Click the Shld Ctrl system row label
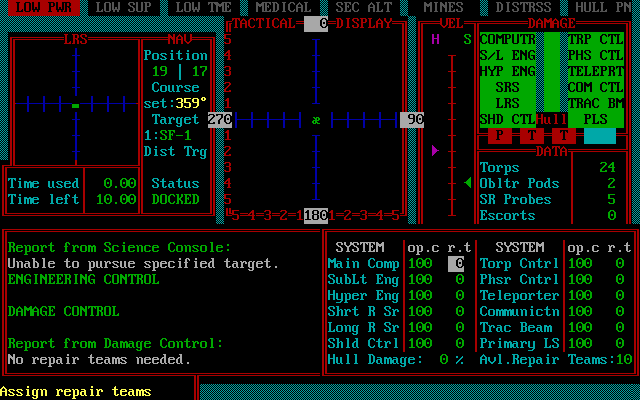640x400 pixels. pos(363,344)
